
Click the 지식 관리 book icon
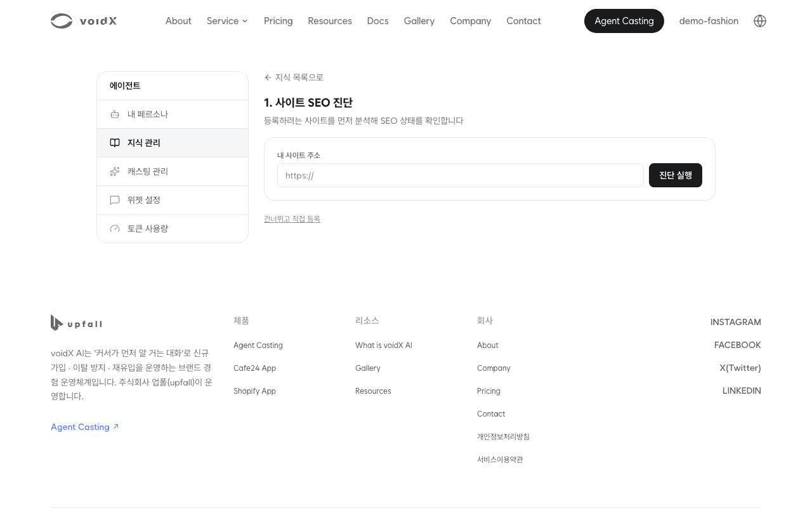[x=115, y=143]
